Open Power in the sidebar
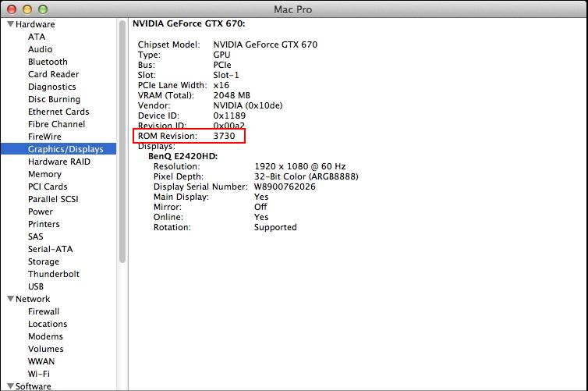Screen dimensions: 588x391 click(40, 211)
